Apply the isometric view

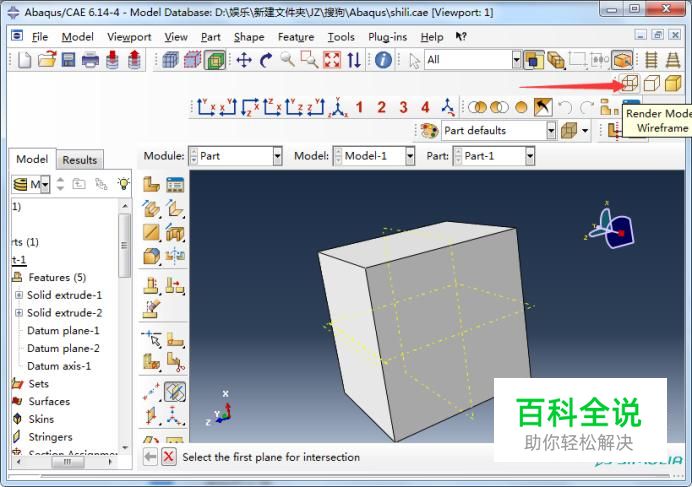coord(338,107)
